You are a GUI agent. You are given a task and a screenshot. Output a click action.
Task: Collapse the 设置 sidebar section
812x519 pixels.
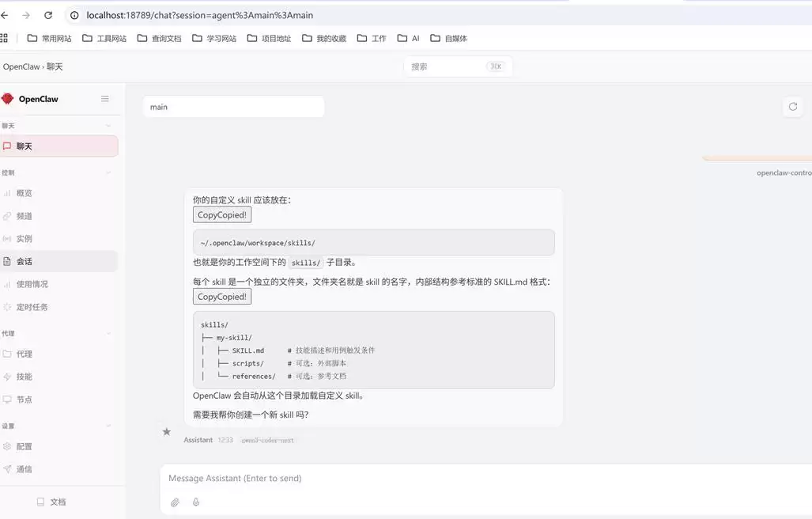tap(108, 426)
